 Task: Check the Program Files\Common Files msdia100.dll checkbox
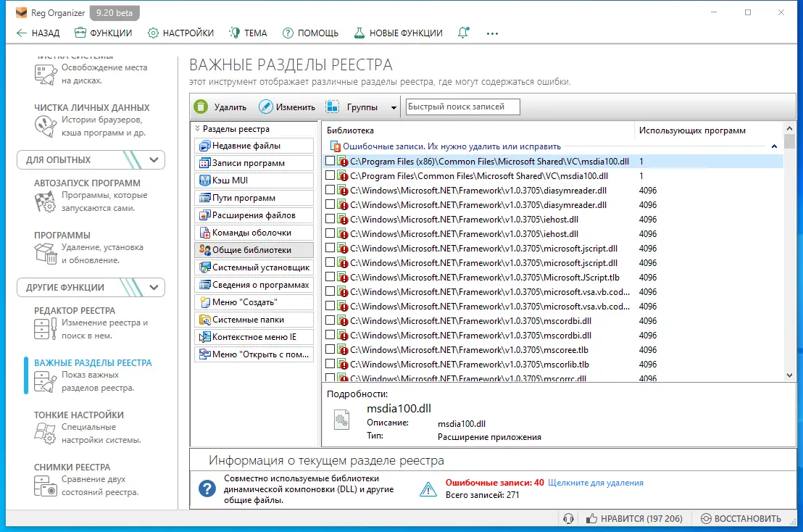click(330, 175)
